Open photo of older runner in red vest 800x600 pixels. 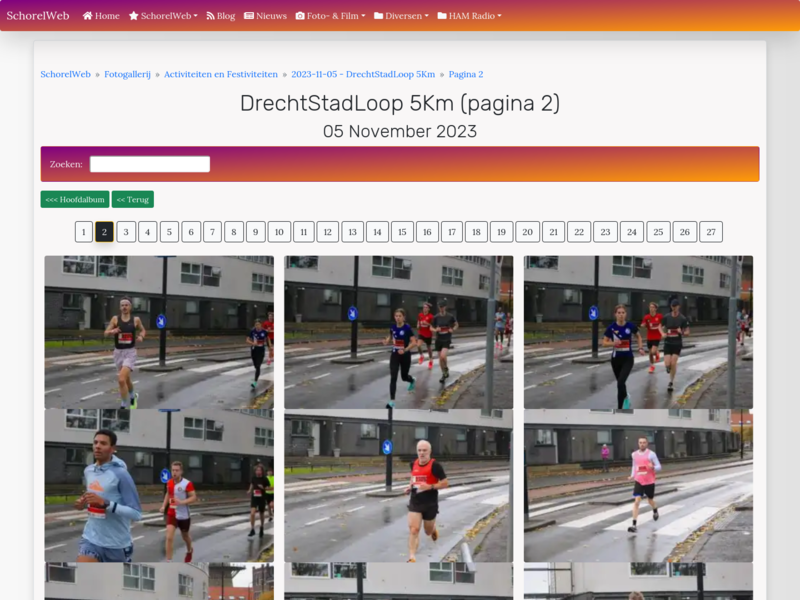click(398, 486)
